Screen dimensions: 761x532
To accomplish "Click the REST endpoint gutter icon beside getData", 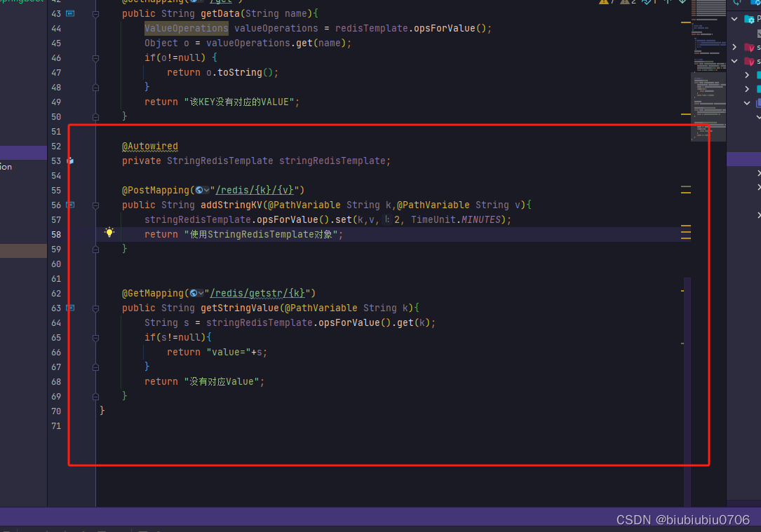I will [70, 13].
